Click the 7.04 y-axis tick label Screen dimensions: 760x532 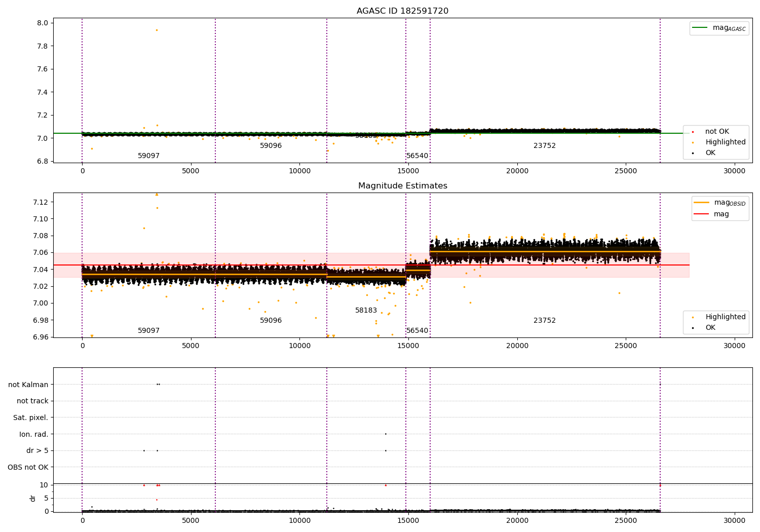pyautogui.click(x=41, y=270)
